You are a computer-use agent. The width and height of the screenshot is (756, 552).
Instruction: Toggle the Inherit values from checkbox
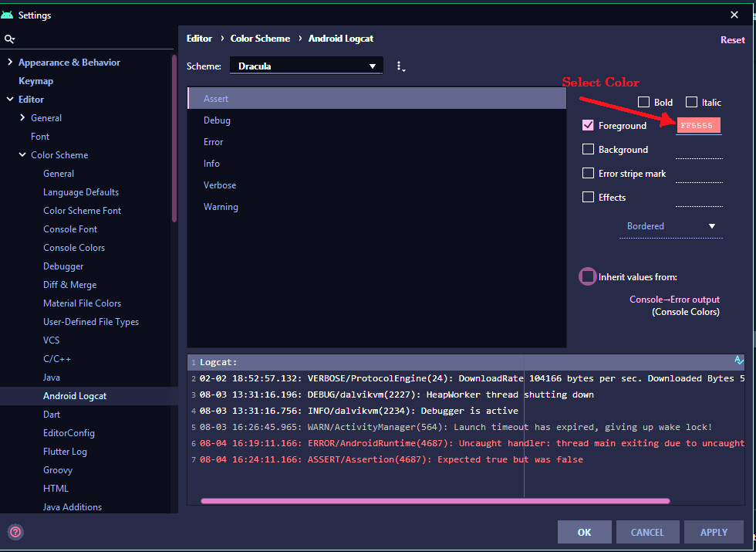[588, 276]
